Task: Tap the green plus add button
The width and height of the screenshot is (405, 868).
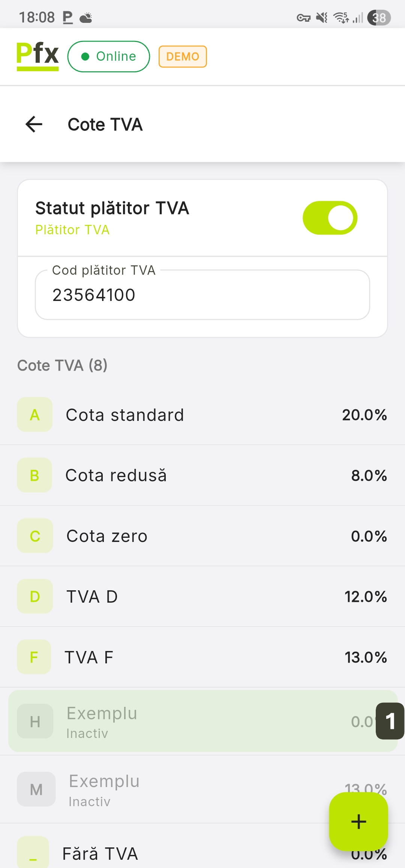Action: (358, 822)
